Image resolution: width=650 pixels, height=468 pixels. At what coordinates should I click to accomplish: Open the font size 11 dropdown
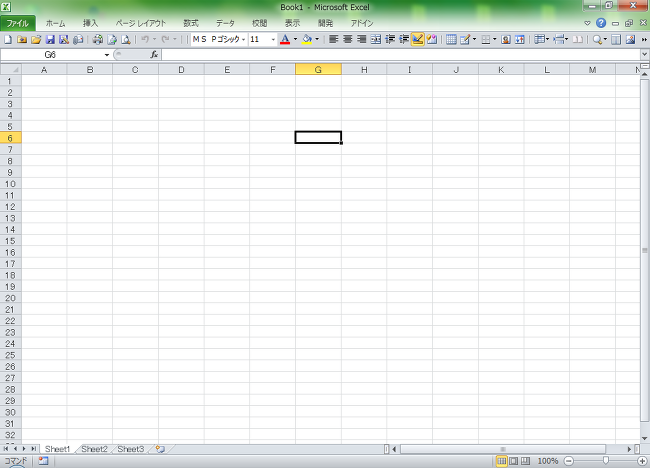pos(273,39)
